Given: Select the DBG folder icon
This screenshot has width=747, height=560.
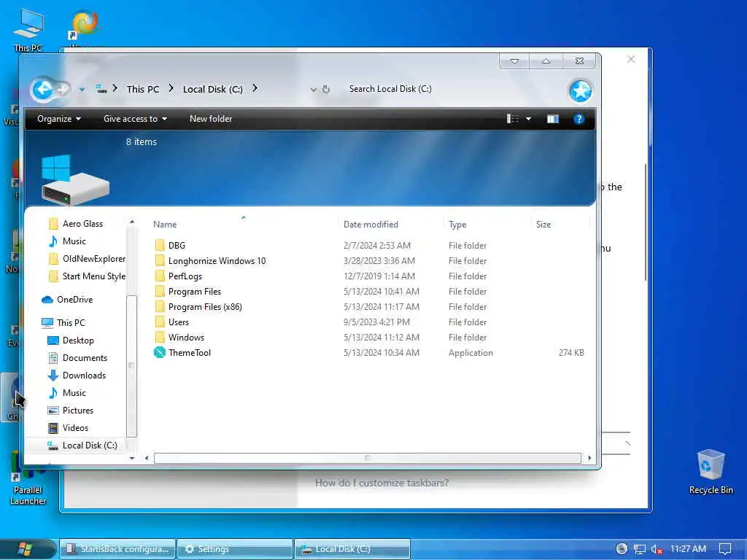Looking at the screenshot, I should coord(160,246).
